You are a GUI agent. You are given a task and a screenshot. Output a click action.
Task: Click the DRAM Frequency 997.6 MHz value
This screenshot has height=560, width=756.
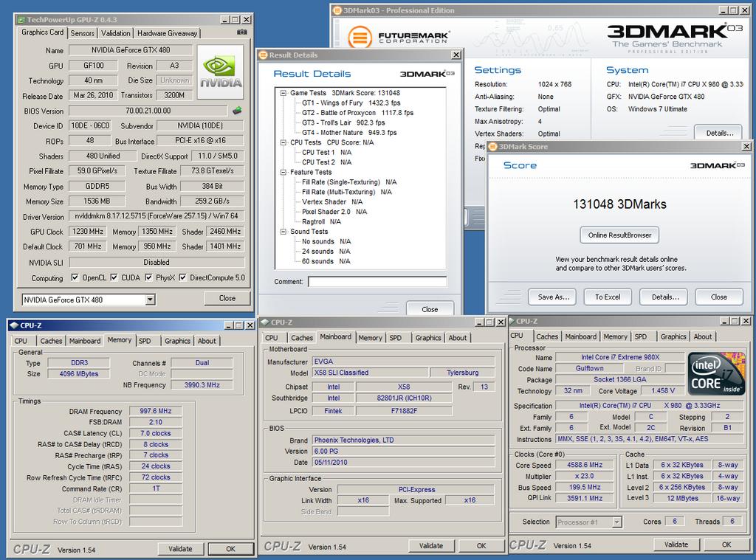point(156,411)
